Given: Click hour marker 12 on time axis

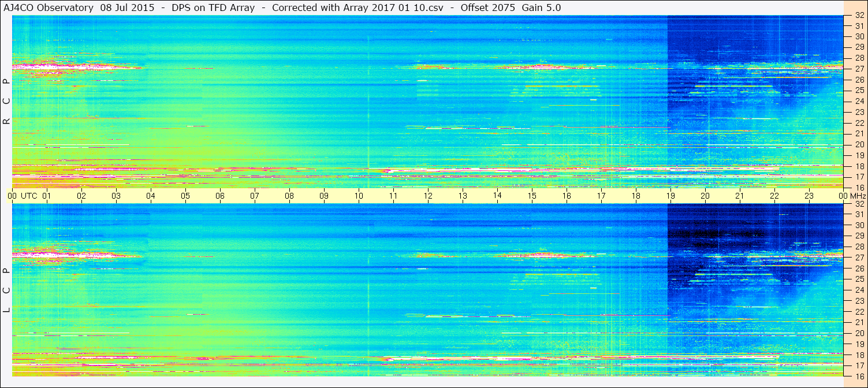Looking at the screenshot, I should pos(428,196).
